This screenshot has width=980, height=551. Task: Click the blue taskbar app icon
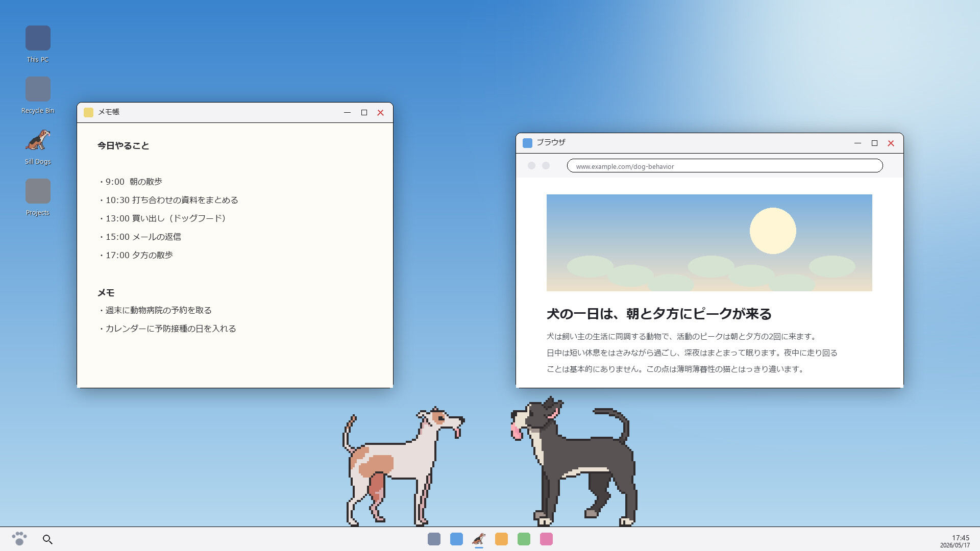(x=456, y=539)
